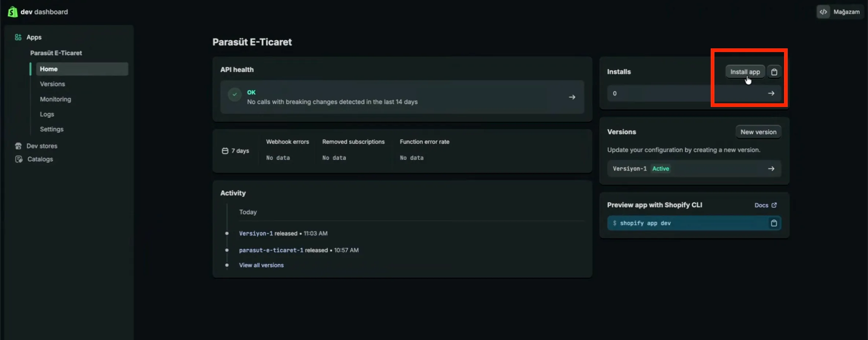Click the Installs count row showing 0
The image size is (868, 340).
pyautogui.click(x=694, y=93)
